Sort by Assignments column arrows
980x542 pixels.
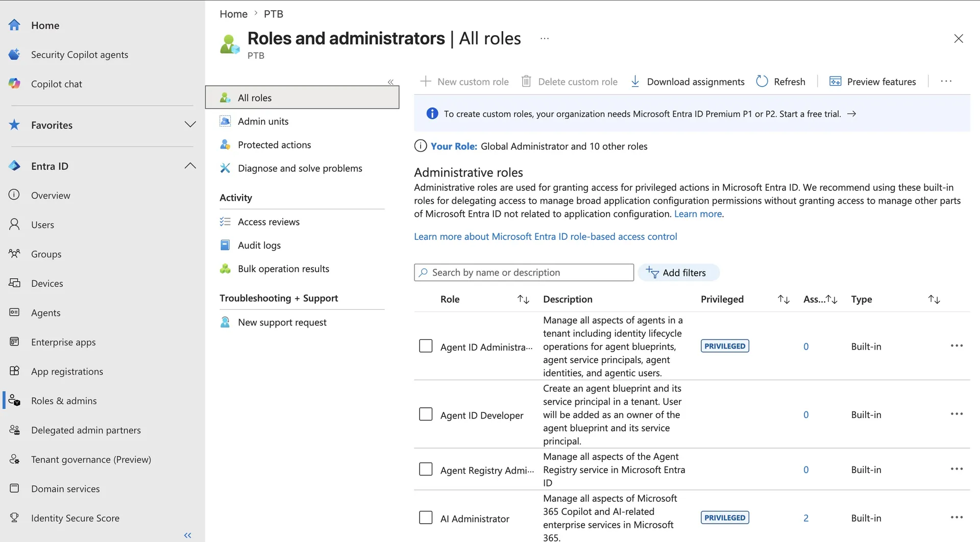tap(831, 299)
